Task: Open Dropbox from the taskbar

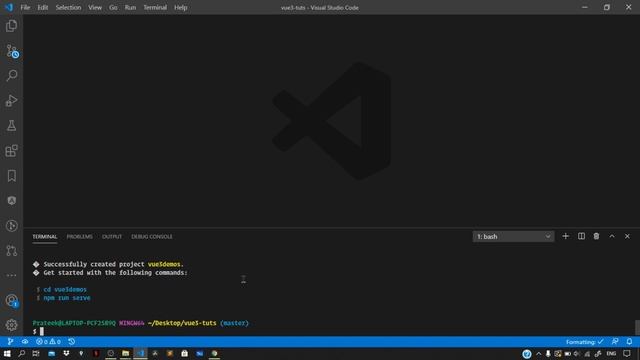Action: point(66,353)
